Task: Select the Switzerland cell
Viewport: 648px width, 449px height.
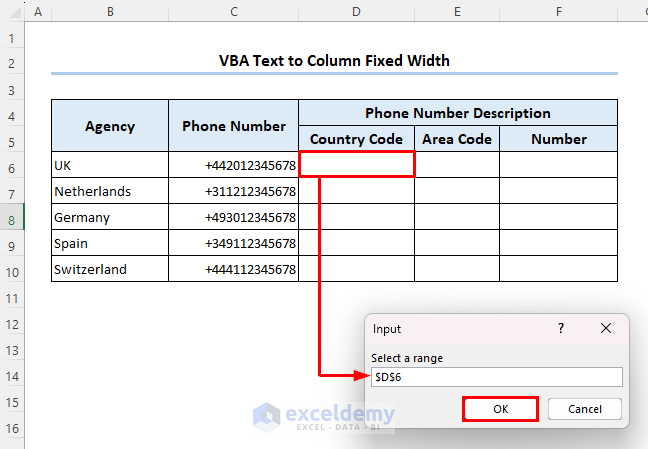Action: point(110,269)
